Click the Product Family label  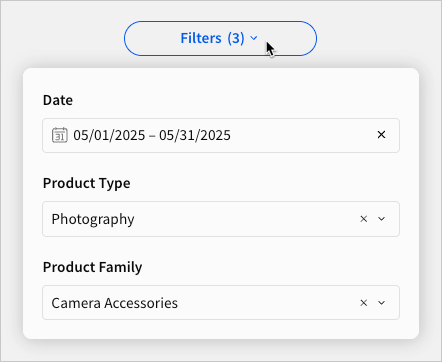coord(93,267)
